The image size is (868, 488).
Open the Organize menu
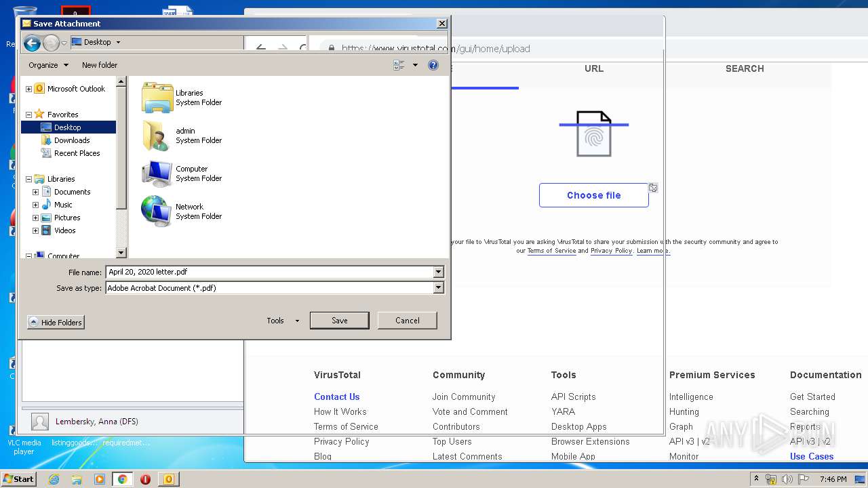pos(49,65)
